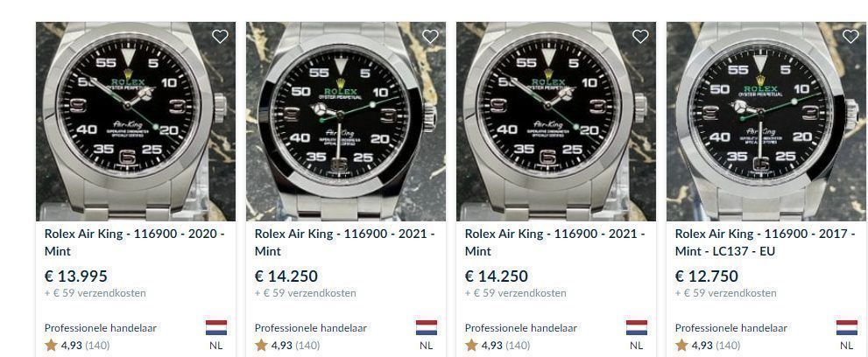
Task: Save the 2021 listing beside the 2020 one via its heart icon
Action: point(430,37)
